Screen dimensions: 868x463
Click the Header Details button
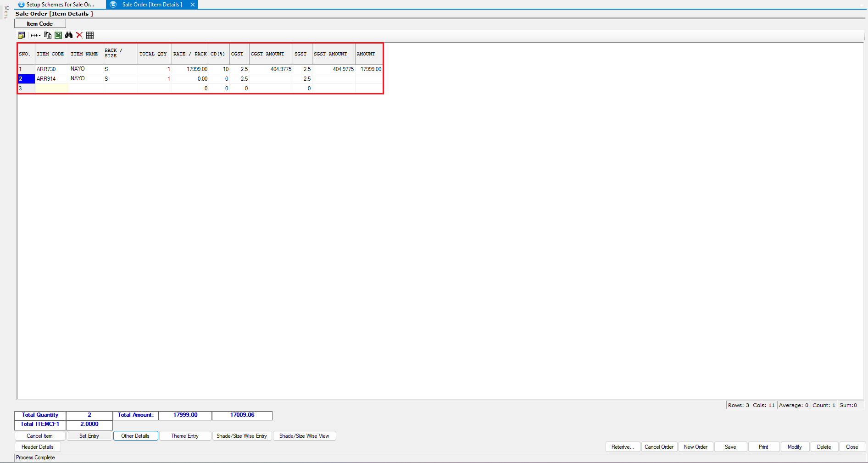tap(38, 447)
